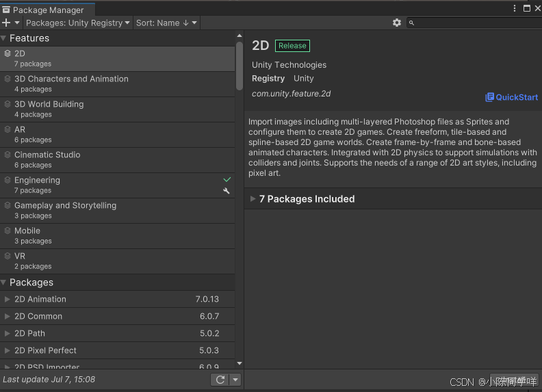Image resolution: width=542 pixels, height=392 pixels.
Task: Select the Cinematic Studio feature
Action: (117, 159)
